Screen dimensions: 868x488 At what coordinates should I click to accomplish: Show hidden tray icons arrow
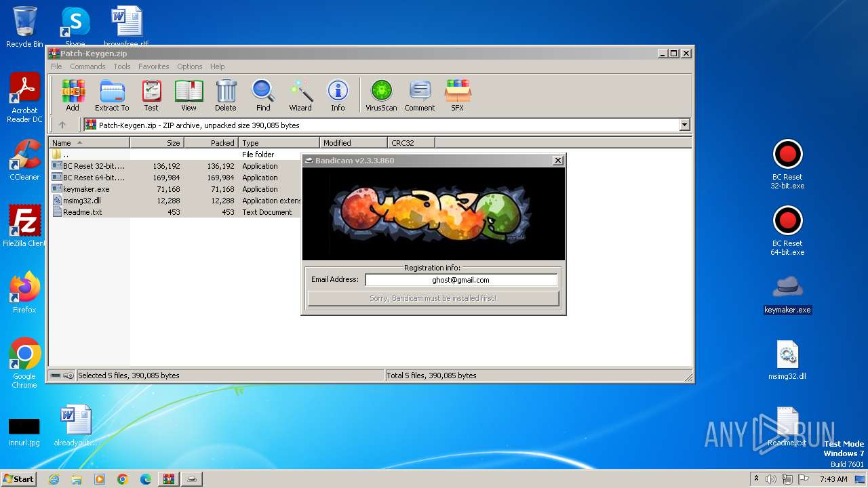point(757,479)
